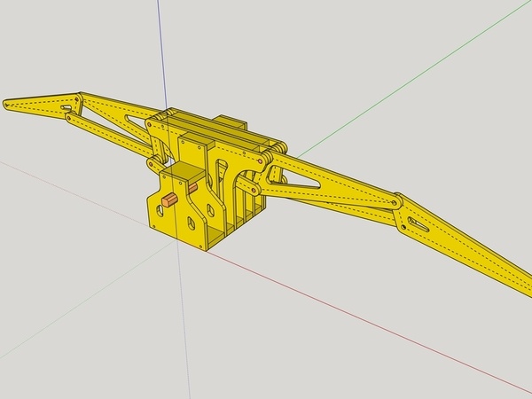Click the orange peg on the box front
The width and height of the screenshot is (532, 399).
(168, 201)
